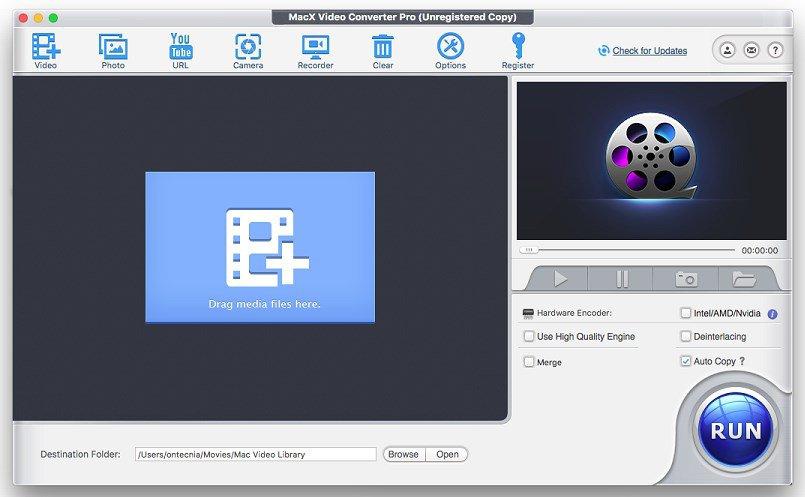Click the email envelope icon
This screenshot has width=805, height=497.
tap(751, 50)
